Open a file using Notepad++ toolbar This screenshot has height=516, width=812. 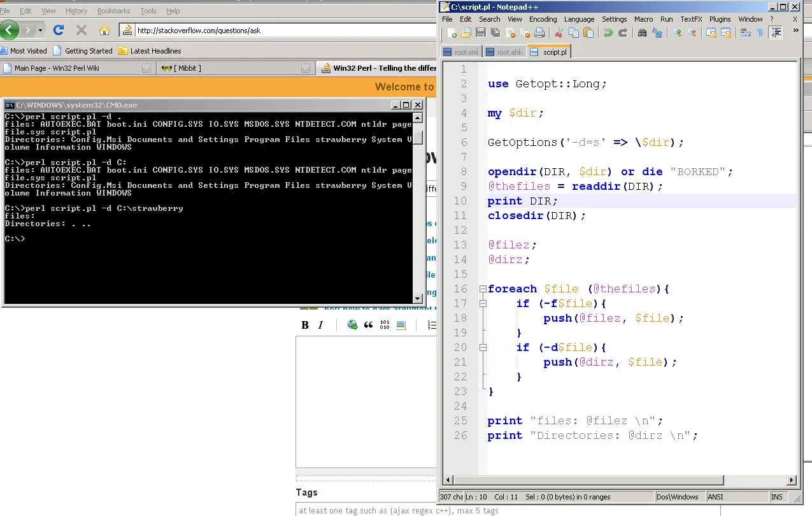coord(466,32)
